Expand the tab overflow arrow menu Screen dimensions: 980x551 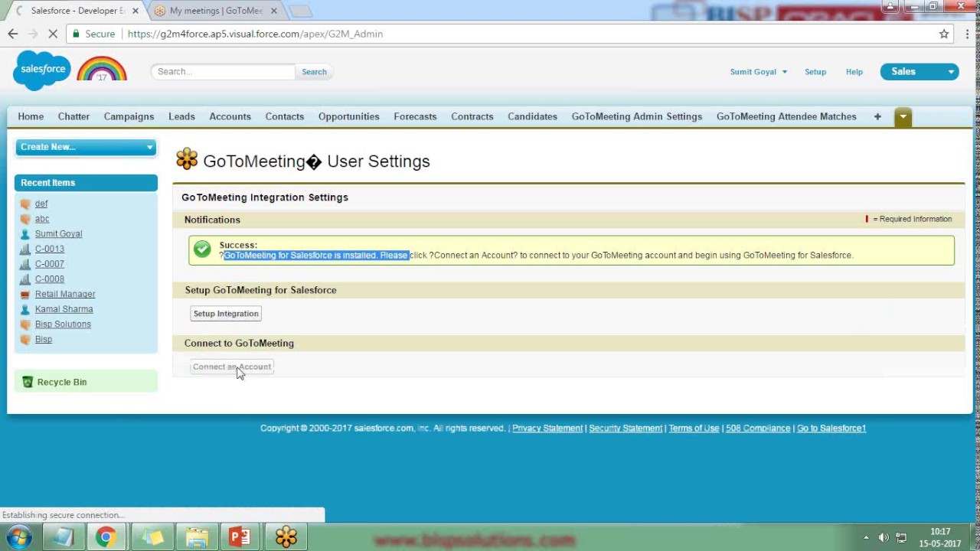coord(903,117)
